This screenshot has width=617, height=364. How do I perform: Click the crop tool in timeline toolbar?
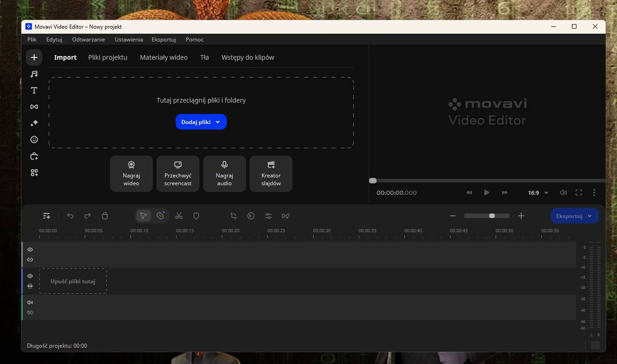(x=234, y=216)
